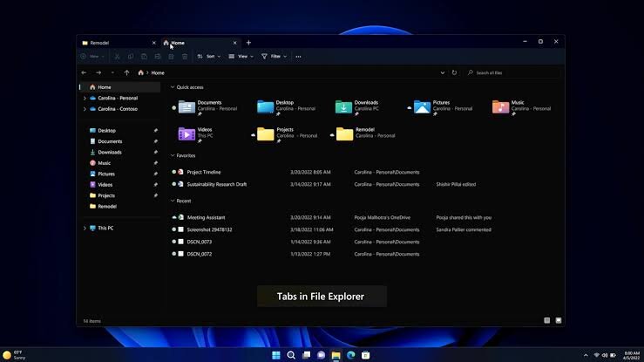
Task: Collapse the Quick access section
Action: pos(173,87)
